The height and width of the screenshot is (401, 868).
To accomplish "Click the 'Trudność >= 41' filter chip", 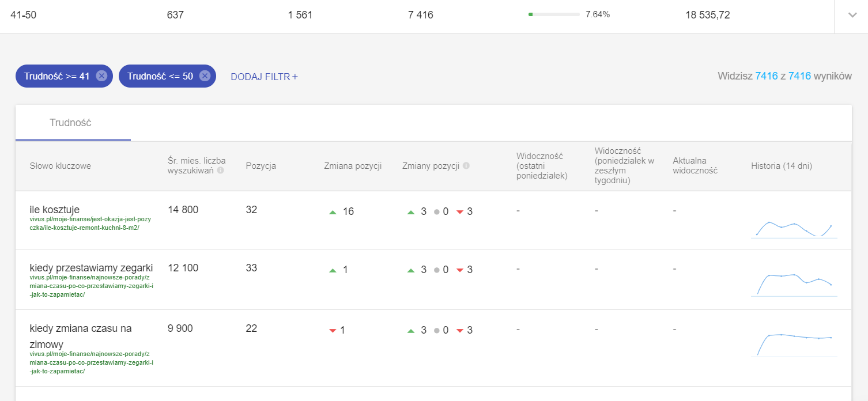I will point(64,76).
